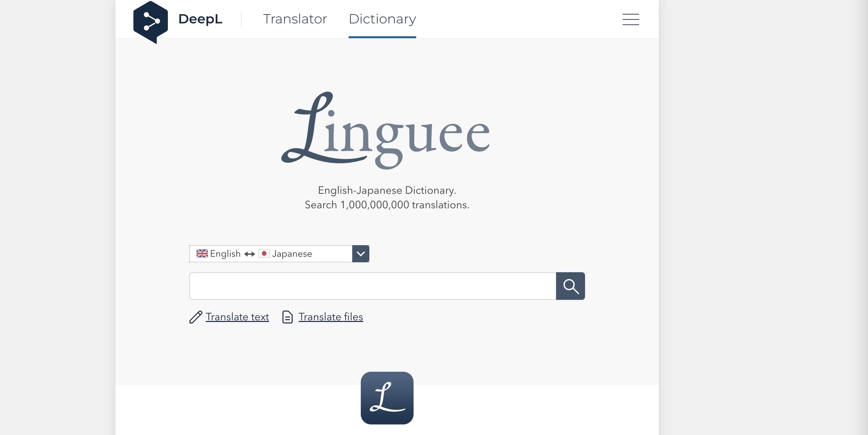The image size is (868, 435).
Task: Focus the dictionary search input field
Action: [373, 286]
